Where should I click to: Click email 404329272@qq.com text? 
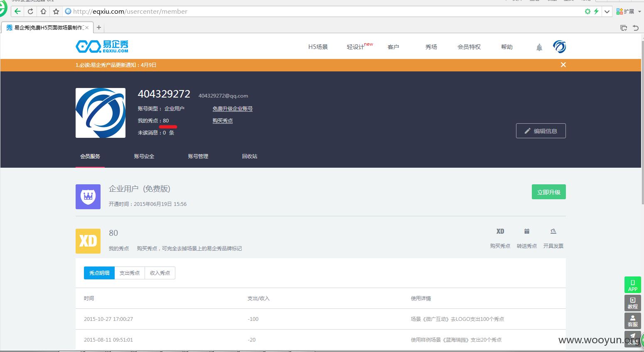[223, 96]
